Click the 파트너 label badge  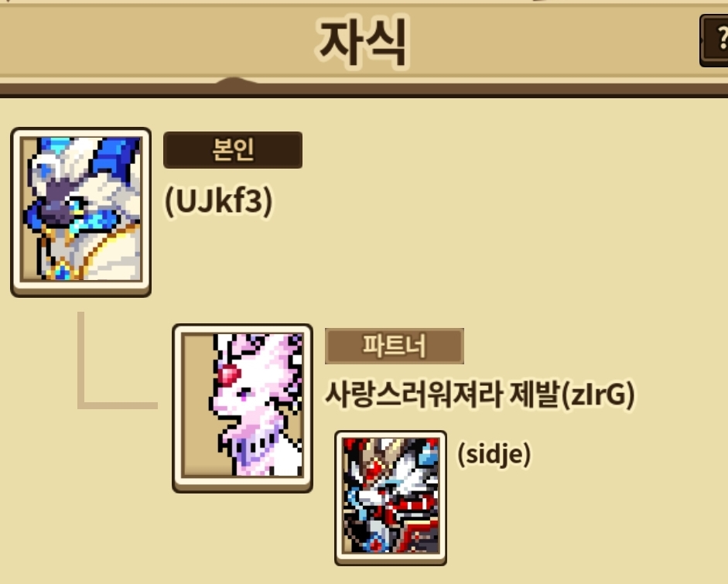coord(395,346)
